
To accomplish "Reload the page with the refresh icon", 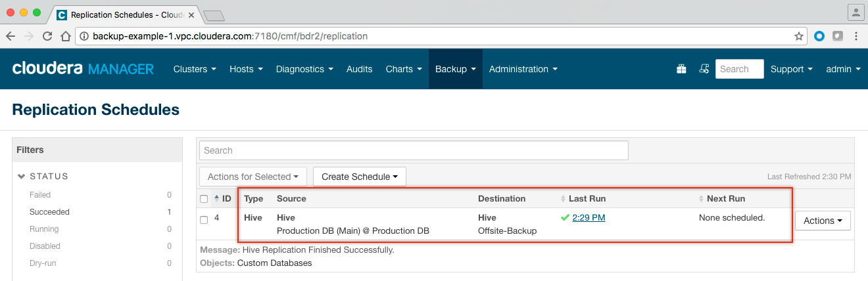I will [47, 37].
